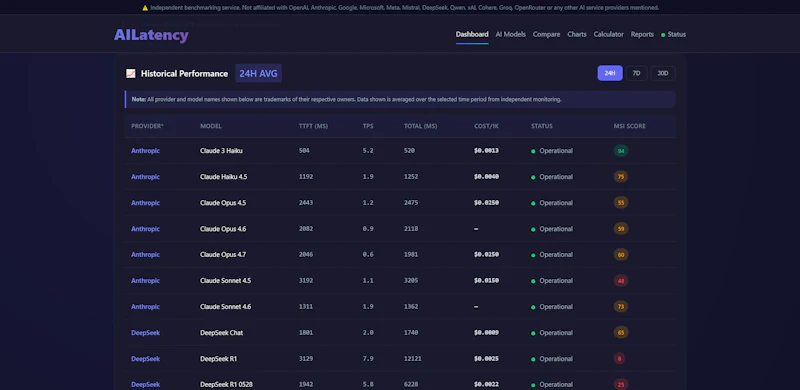Open Anthropic link in Claude Sonnet 4.5 row
Screen dimensions: 800x390
(x=145, y=280)
